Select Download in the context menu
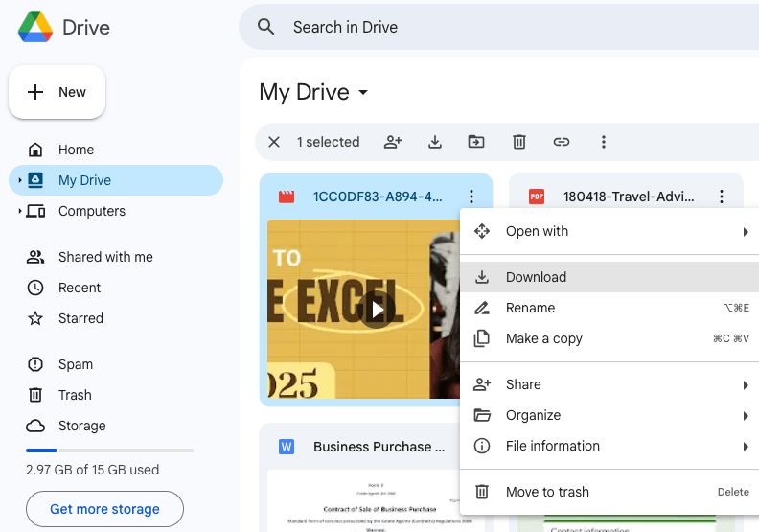The width and height of the screenshot is (759, 532). pos(609,277)
